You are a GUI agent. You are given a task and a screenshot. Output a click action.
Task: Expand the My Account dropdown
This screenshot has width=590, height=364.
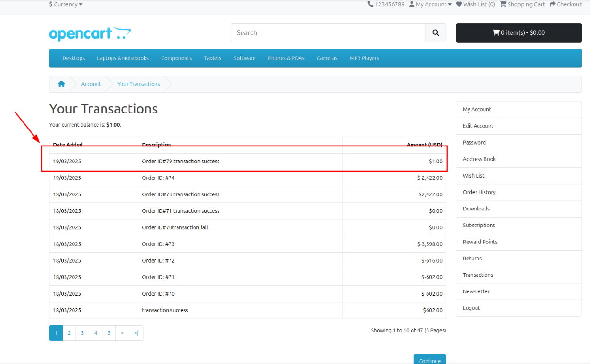[x=430, y=4]
